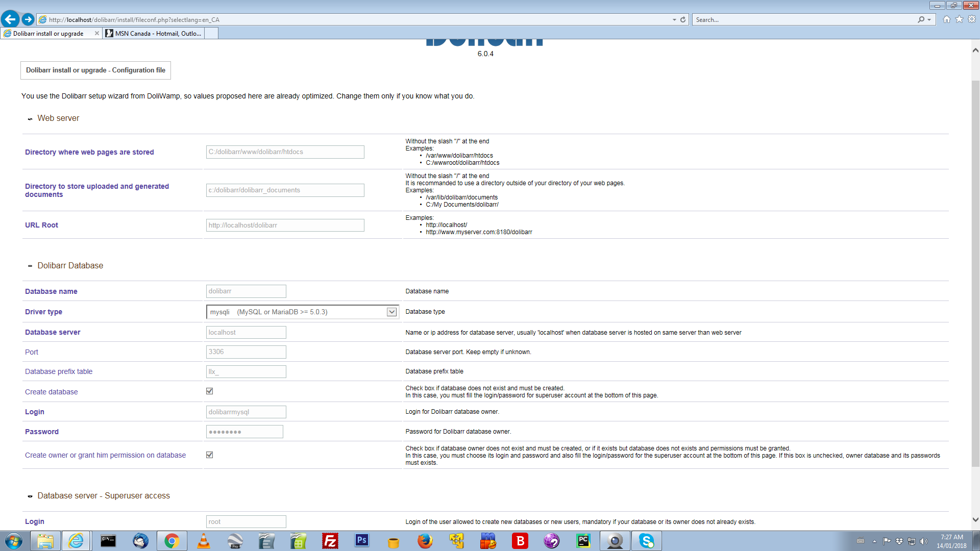Click the Action Center flag tray icon
980x551 pixels.
point(887,541)
